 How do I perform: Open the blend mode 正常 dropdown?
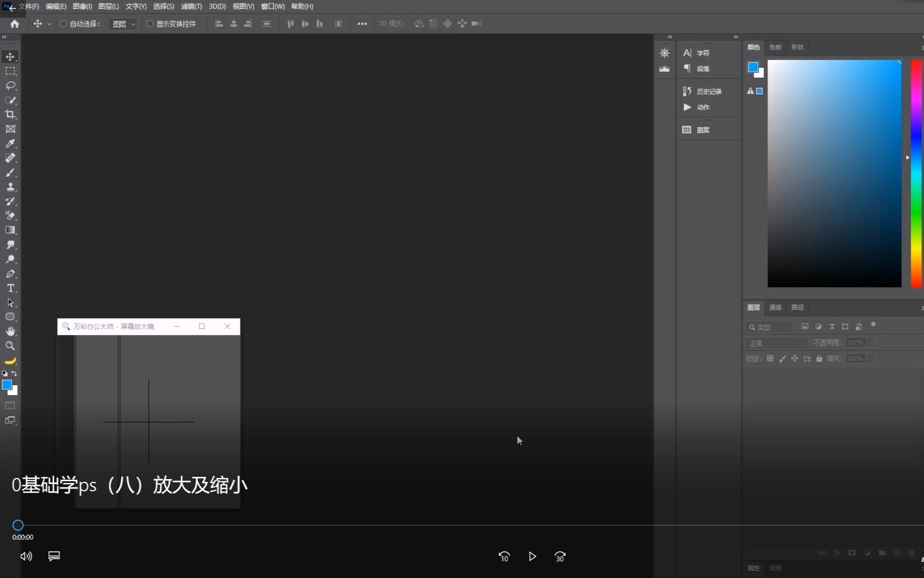click(x=777, y=343)
